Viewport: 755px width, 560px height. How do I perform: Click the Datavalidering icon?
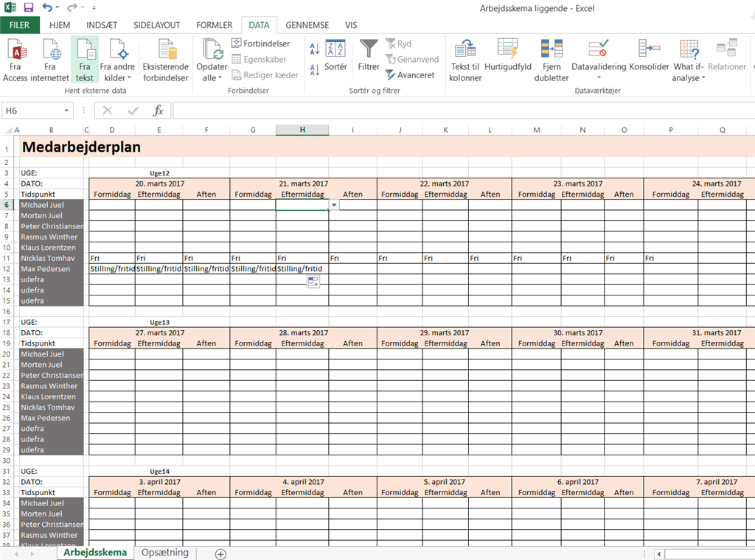[599, 49]
